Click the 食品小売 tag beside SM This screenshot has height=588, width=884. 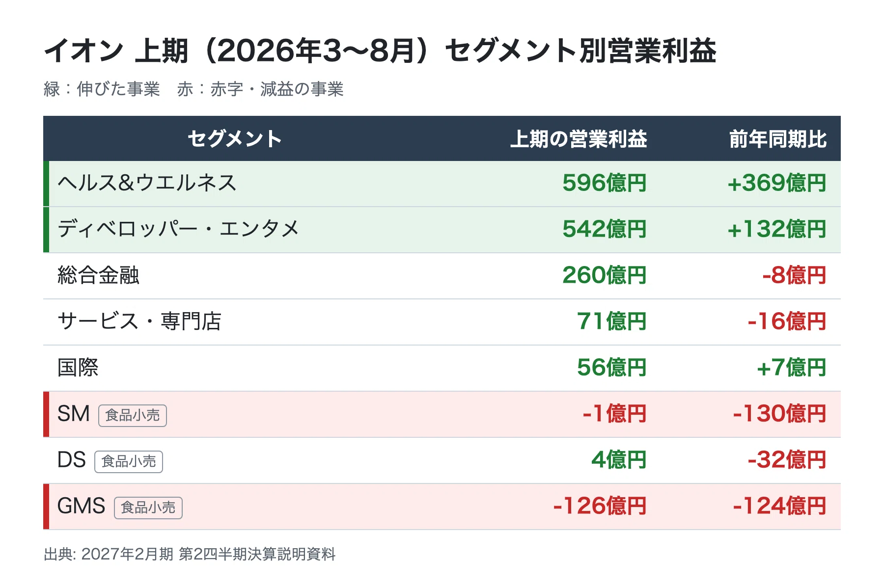coord(133,416)
